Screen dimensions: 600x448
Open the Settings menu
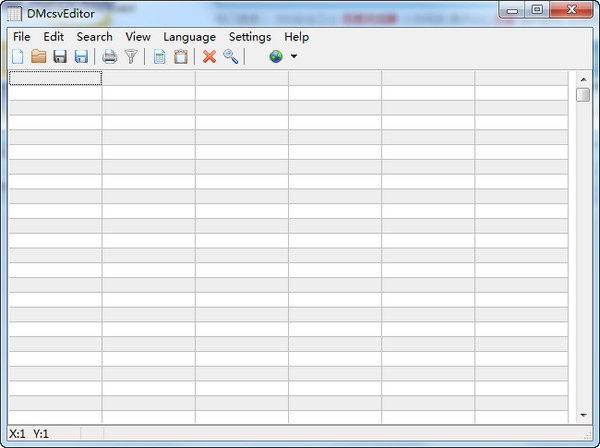click(x=249, y=37)
